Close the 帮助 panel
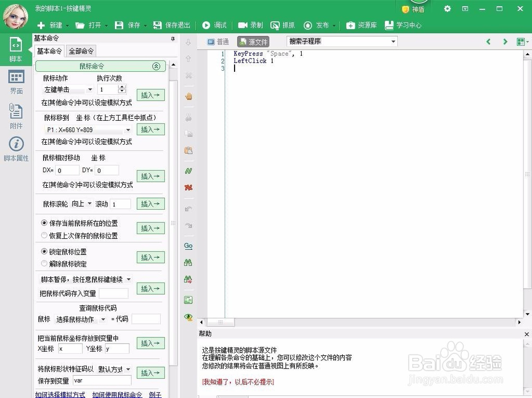 pyautogui.click(x=527, y=334)
